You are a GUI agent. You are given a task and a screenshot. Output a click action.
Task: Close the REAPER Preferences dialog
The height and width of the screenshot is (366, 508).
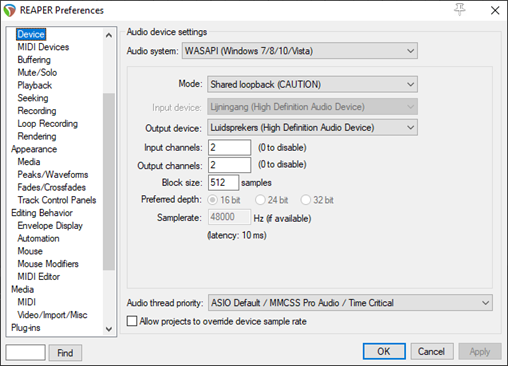(x=495, y=10)
